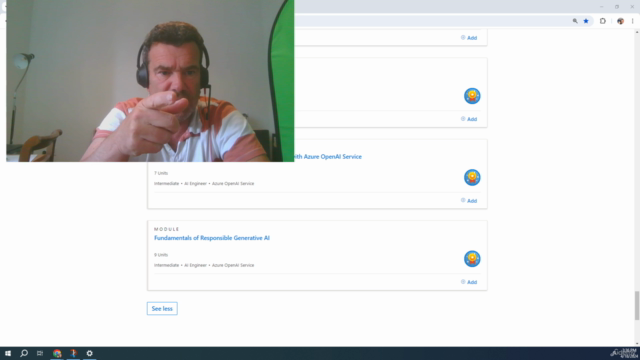This screenshot has height=360, width=640.
Task: Open Task View in the taskbar
Action: coord(40,353)
